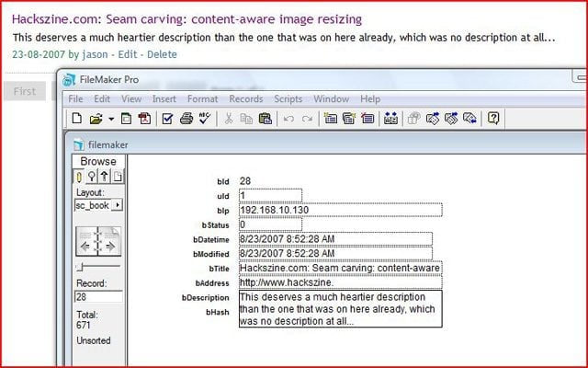
Task: Click the FileMaker Pro title bar app icon
Action: 69,80
